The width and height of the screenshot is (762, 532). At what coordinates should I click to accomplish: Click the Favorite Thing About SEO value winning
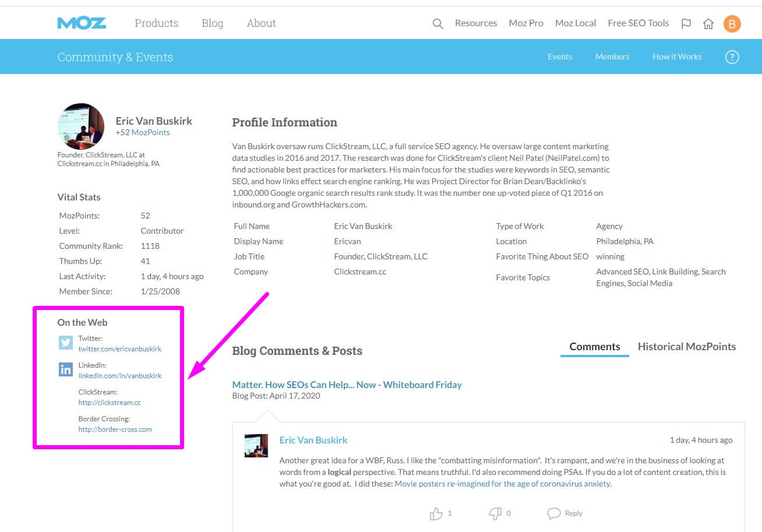point(611,256)
